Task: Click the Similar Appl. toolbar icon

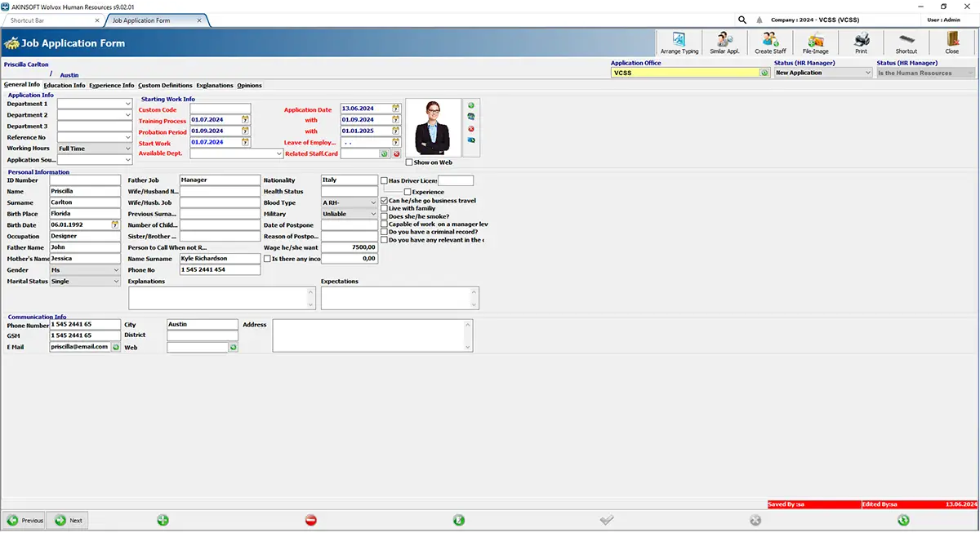Action: [724, 42]
